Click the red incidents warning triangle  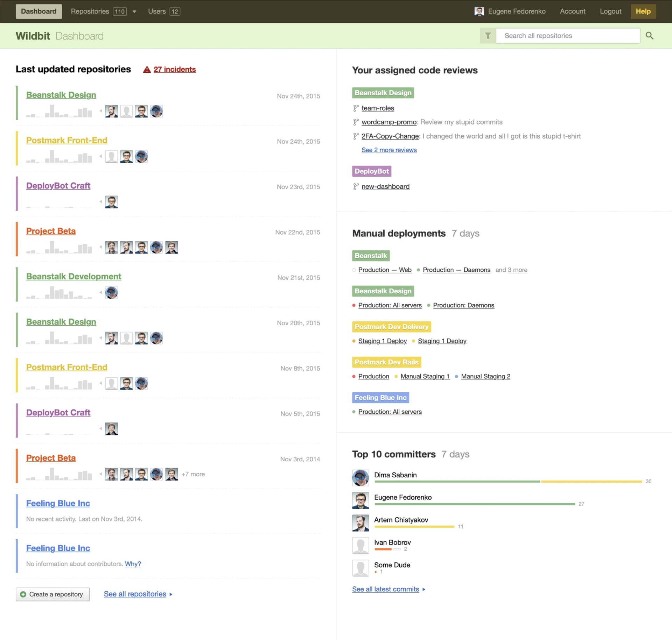click(x=147, y=70)
